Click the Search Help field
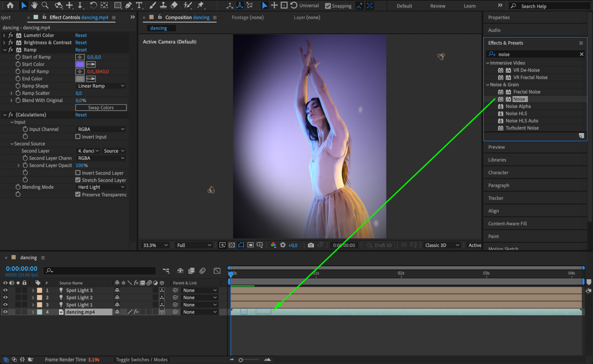 click(549, 6)
